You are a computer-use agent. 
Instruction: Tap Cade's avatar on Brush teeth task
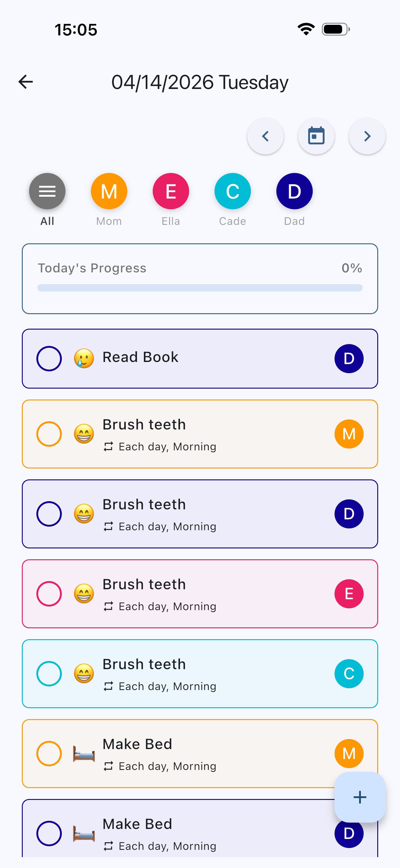pos(349,674)
